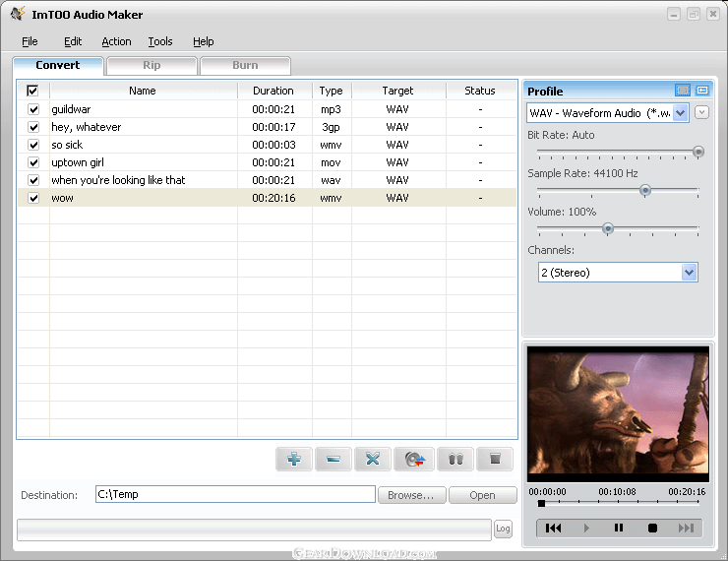728x561 pixels.
Task: Open the Action menu
Action: pos(116,41)
